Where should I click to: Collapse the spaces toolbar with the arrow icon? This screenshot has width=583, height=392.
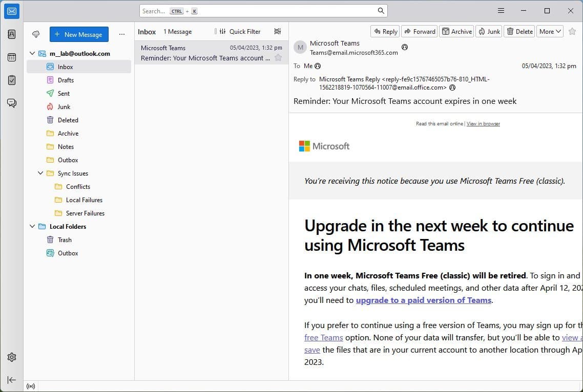[11, 380]
